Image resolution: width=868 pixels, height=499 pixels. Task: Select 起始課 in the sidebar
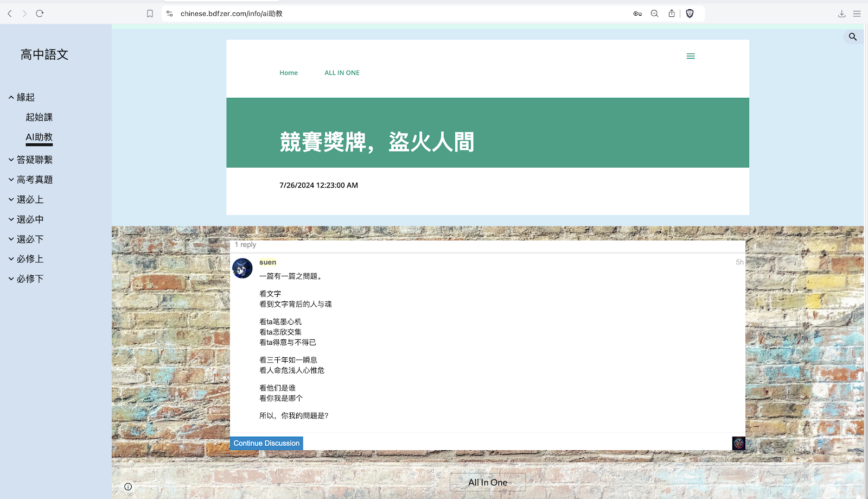pos(39,117)
